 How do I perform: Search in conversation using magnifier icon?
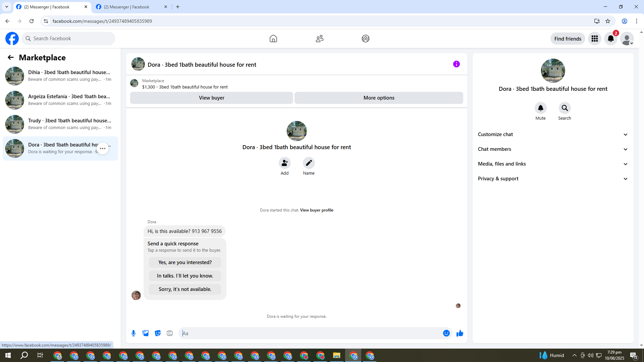[x=565, y=108]
